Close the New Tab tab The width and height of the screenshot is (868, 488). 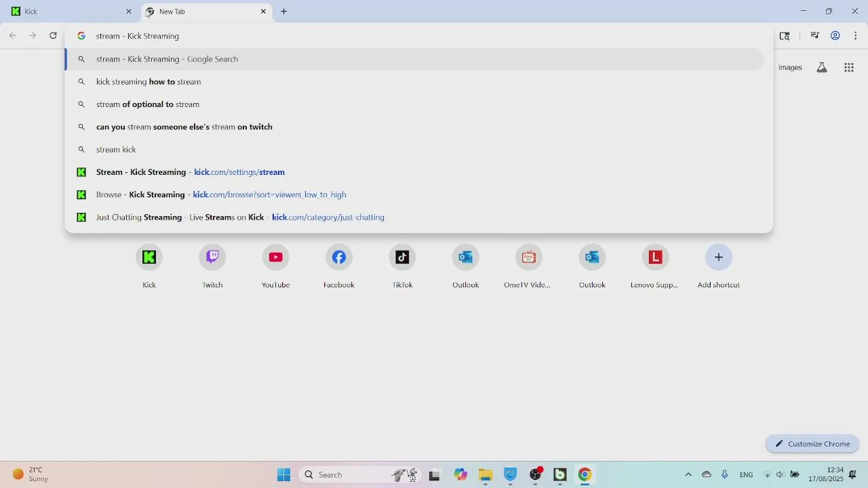pos(264,12)
